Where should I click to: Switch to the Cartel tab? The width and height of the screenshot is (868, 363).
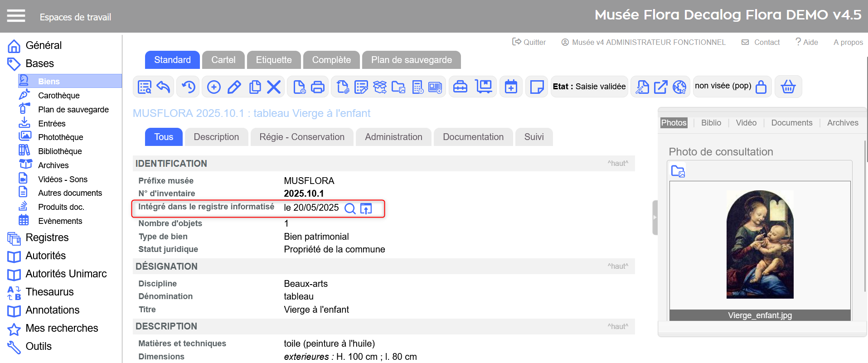click(223, 60)
